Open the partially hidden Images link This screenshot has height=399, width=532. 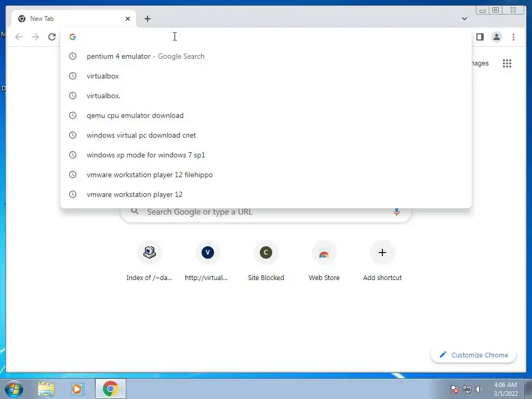pyautogui.click(x=480, y=63)
